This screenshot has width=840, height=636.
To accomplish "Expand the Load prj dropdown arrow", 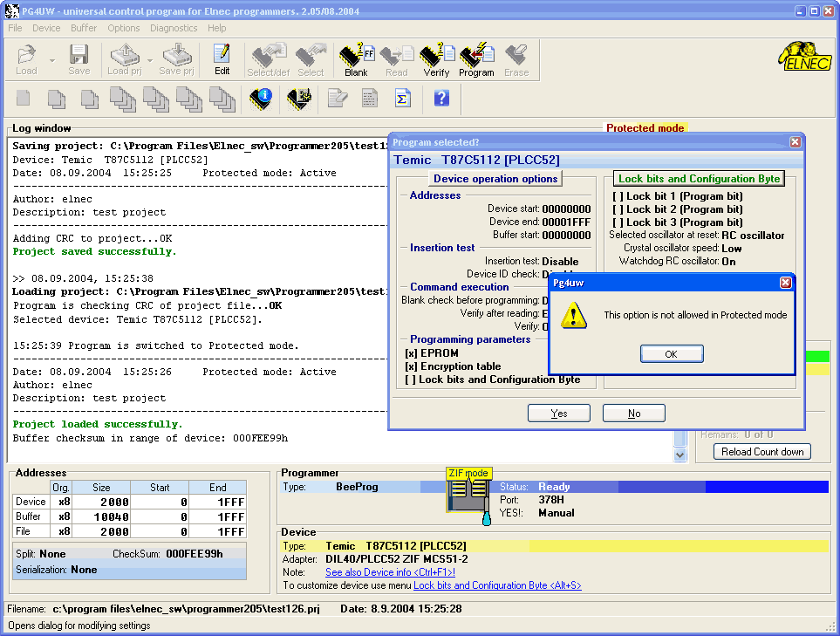I will pos(150,60).
